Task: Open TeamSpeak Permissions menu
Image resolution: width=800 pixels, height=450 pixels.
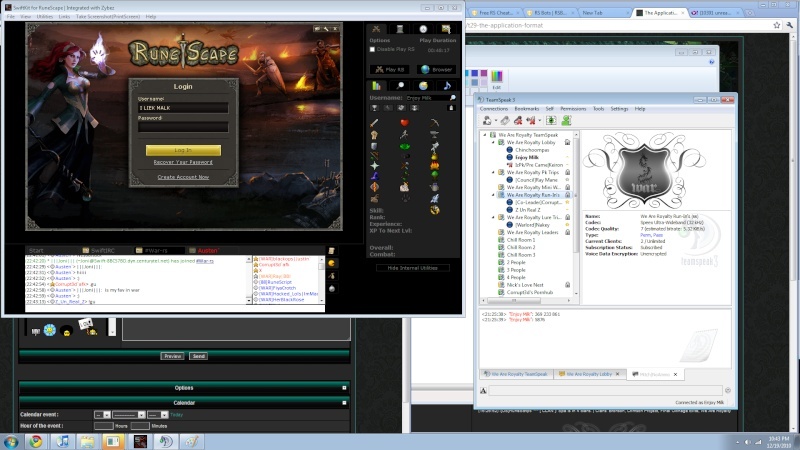Action: [573, 109]
